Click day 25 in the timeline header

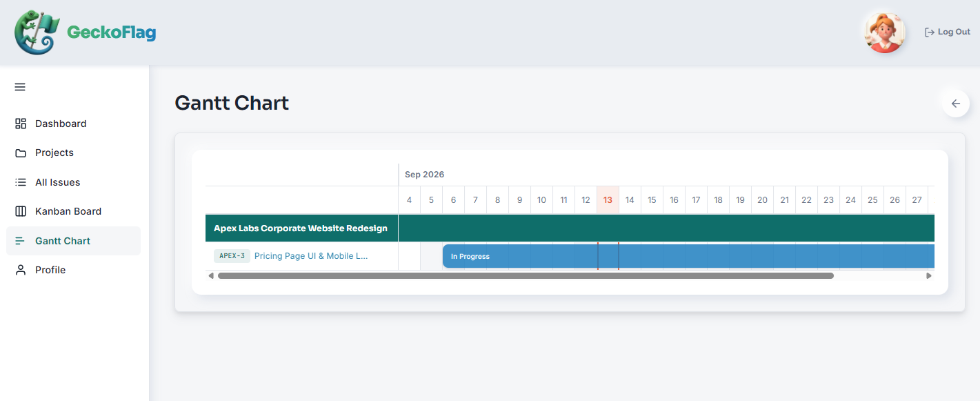(x=872, y=200)
